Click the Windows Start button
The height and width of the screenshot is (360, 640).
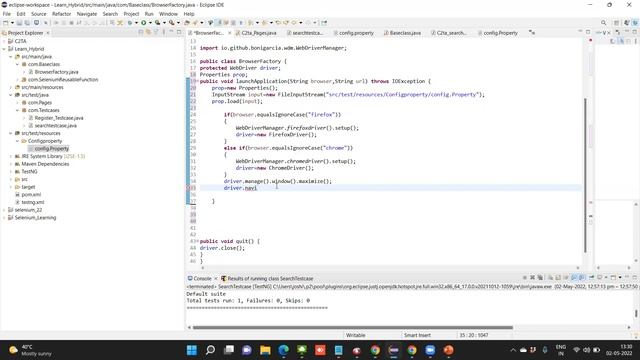tap(191, 350)
